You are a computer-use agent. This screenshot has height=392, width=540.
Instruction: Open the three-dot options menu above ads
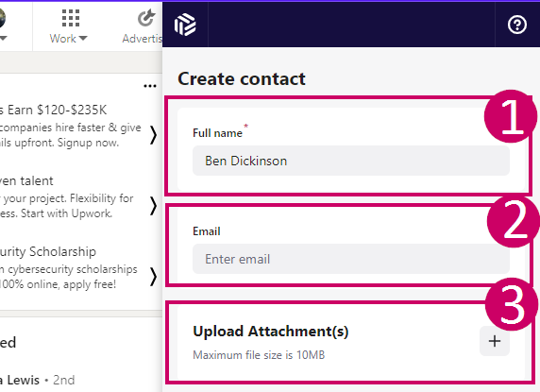click(x=150, y=86)
